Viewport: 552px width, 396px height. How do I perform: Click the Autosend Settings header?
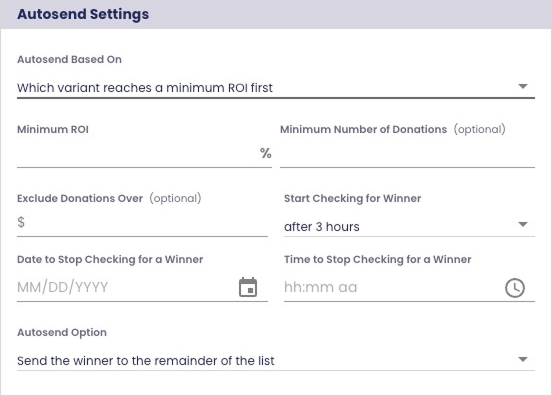coord(83,14)
